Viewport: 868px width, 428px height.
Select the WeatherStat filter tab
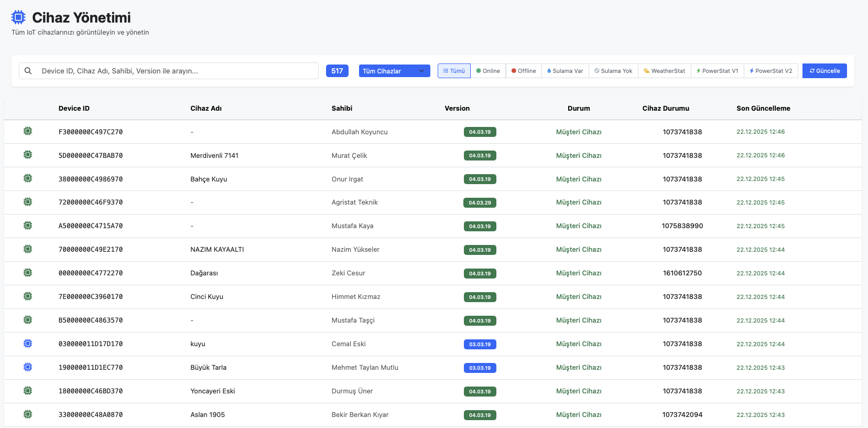pyautogui.click(x=664, y=71)
